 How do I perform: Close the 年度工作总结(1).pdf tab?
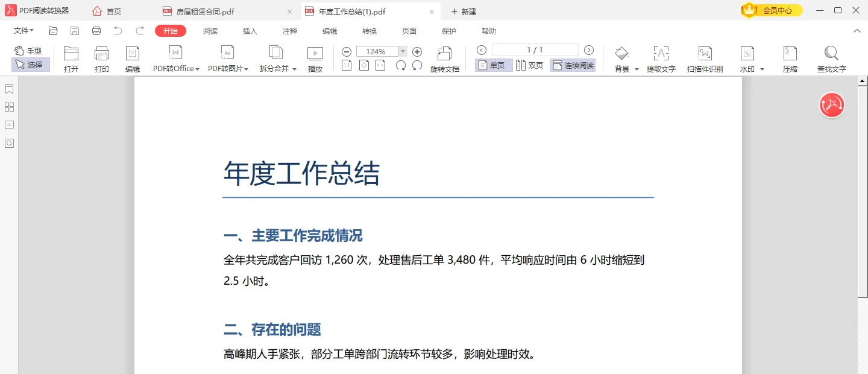tap(432, 11)
